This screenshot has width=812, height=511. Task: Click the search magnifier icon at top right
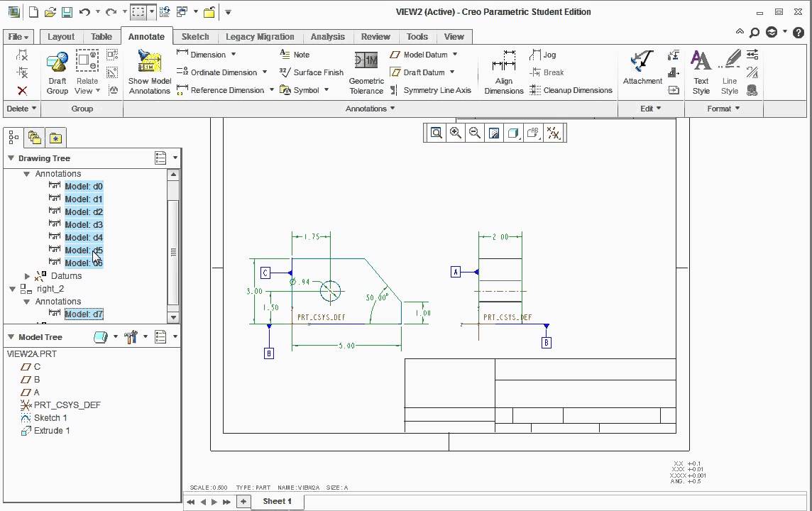point(755,32)
